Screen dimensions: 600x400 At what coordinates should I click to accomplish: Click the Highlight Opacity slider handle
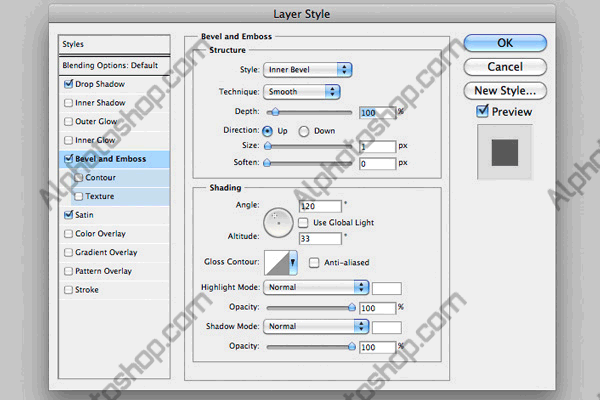[352, 307]
